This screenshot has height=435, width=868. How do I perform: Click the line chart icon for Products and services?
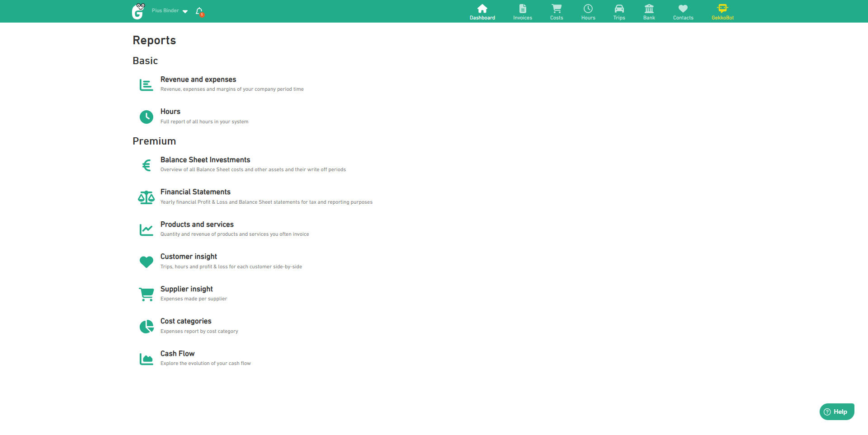tap(146, 230)
